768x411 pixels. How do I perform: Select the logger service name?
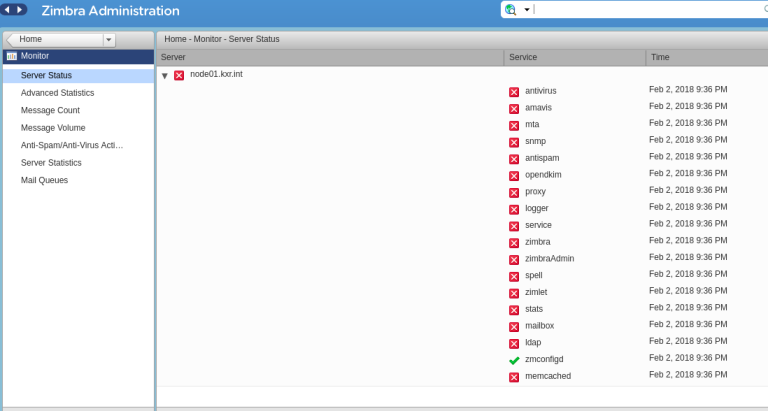[537, 208]
